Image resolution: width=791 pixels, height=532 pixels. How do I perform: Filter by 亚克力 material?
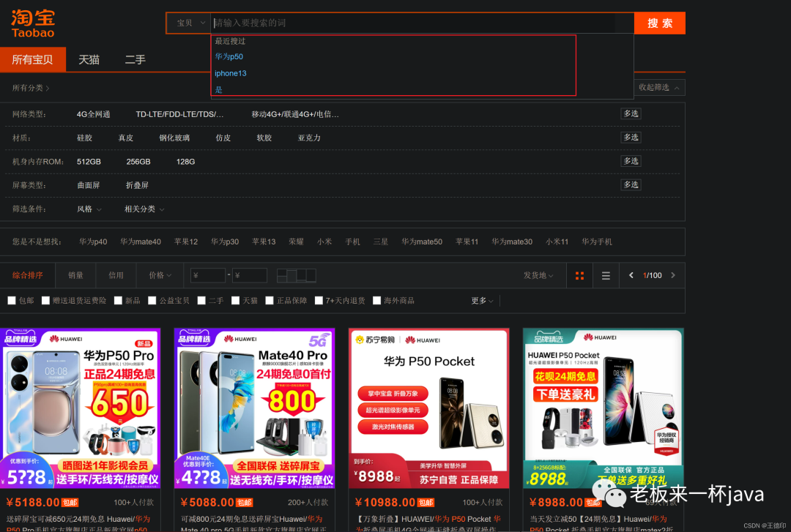pos(309,138)
